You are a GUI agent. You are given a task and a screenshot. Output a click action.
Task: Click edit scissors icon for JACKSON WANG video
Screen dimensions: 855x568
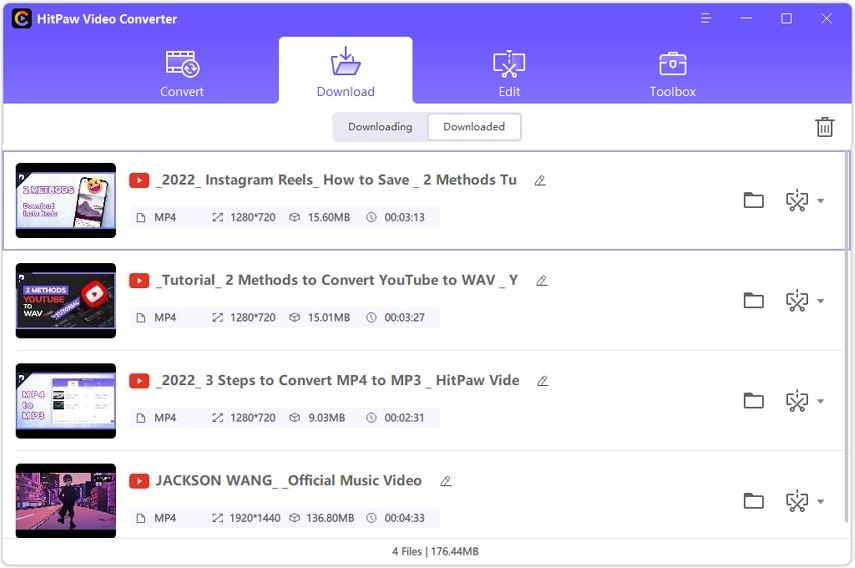click(797, 501)
